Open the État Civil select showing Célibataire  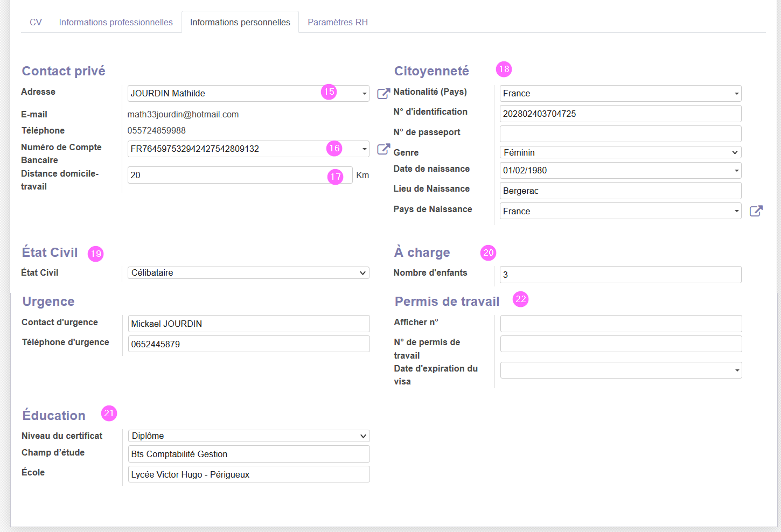[x=248, y=272]
